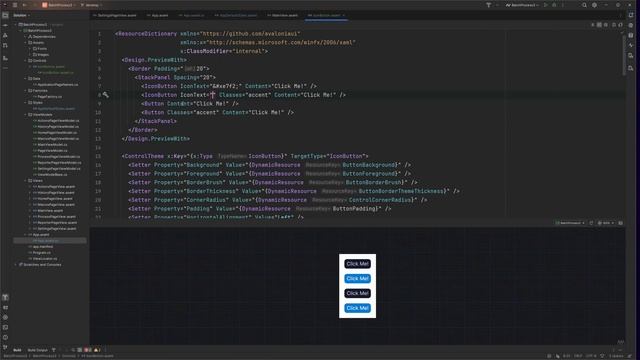
Task: Select ApplicationPageNames.cs in the tree
Action: click(x=58, y=84)
